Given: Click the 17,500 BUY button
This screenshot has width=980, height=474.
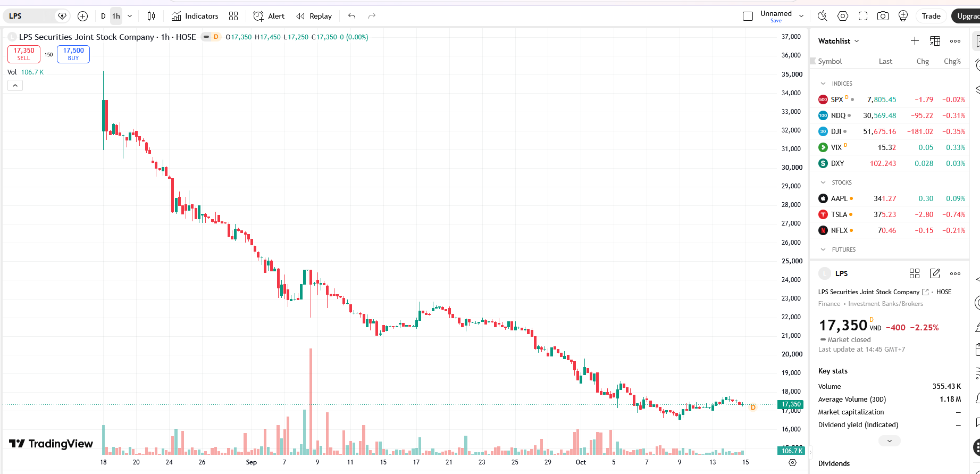Looking at the screenshot, I should (73, 54).
